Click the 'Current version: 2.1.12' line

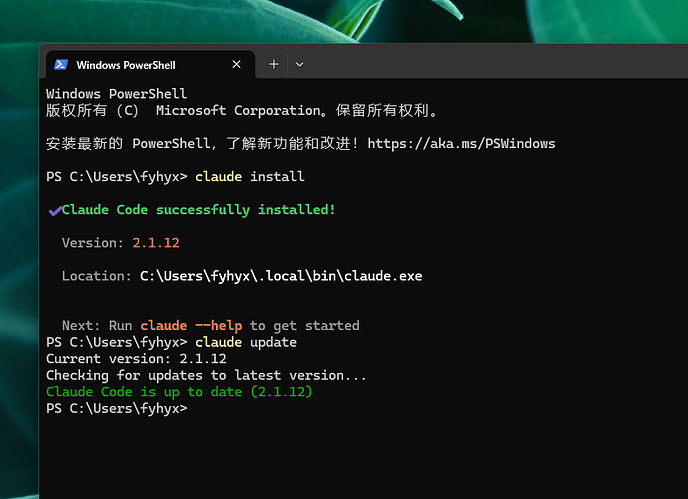[x=136, y=359]
